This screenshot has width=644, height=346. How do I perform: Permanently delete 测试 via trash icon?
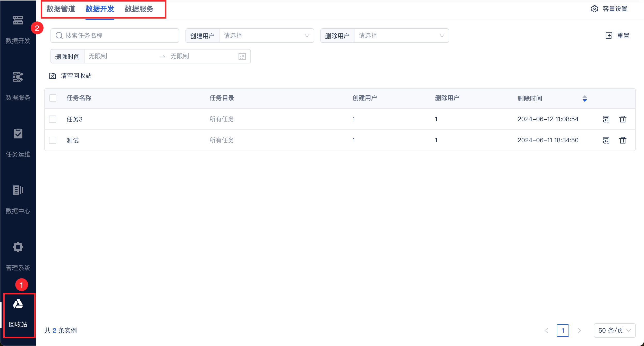point(623,140)
